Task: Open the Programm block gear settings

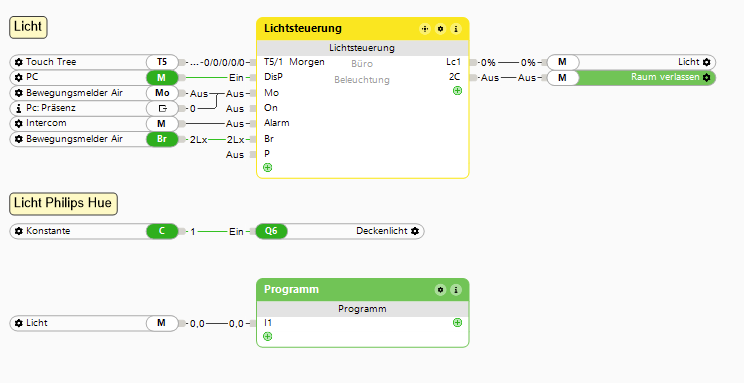Action: pos(440,290)
